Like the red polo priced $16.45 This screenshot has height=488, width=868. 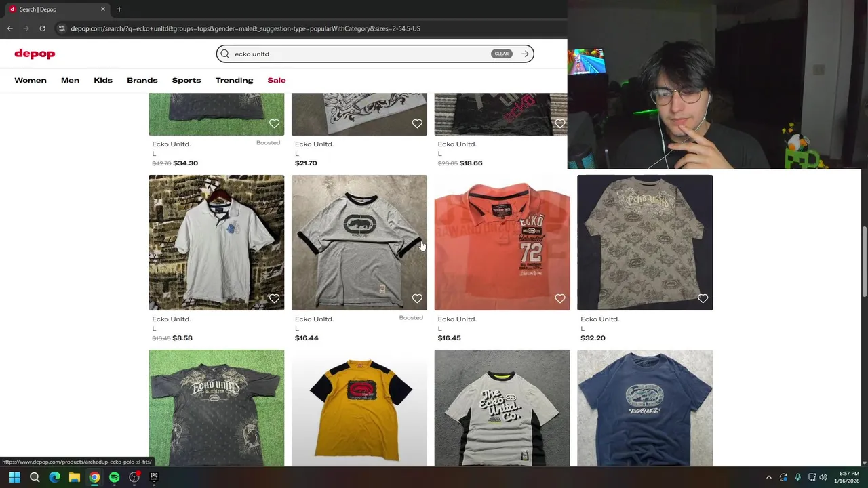point(559,298)
